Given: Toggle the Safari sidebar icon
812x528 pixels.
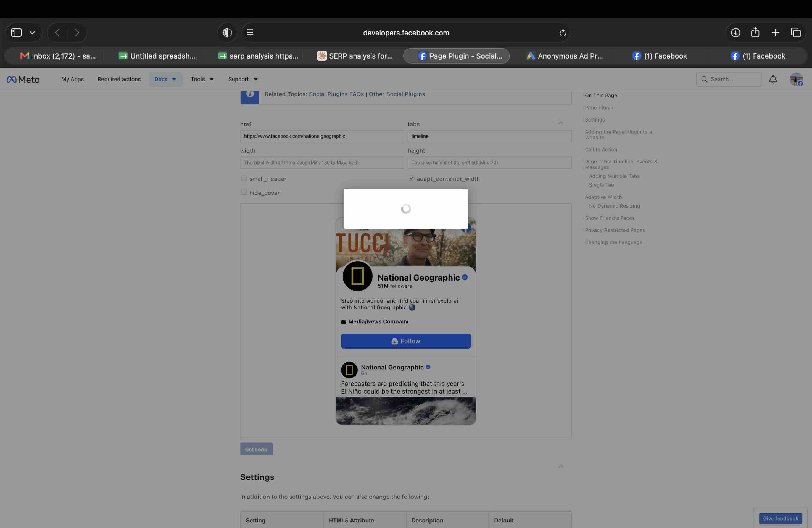Looking at the screenshot, I should point(16,32).
